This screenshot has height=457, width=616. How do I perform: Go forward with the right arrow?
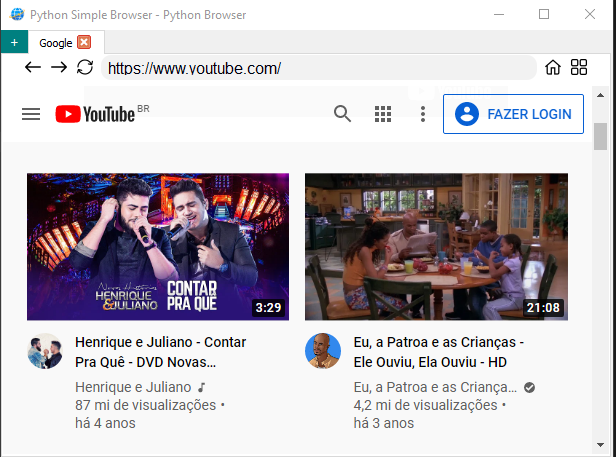[x=59, y=67]
